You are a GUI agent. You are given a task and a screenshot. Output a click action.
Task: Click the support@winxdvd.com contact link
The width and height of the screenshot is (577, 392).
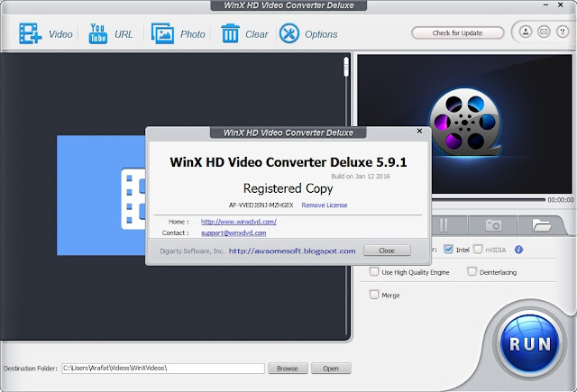pyautogui.click(x=234, y=232)
